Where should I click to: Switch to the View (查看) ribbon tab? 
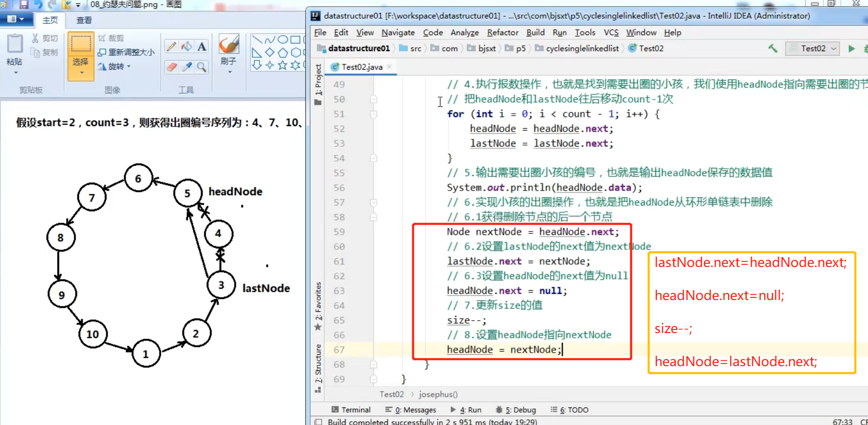(x=84, y=20)
